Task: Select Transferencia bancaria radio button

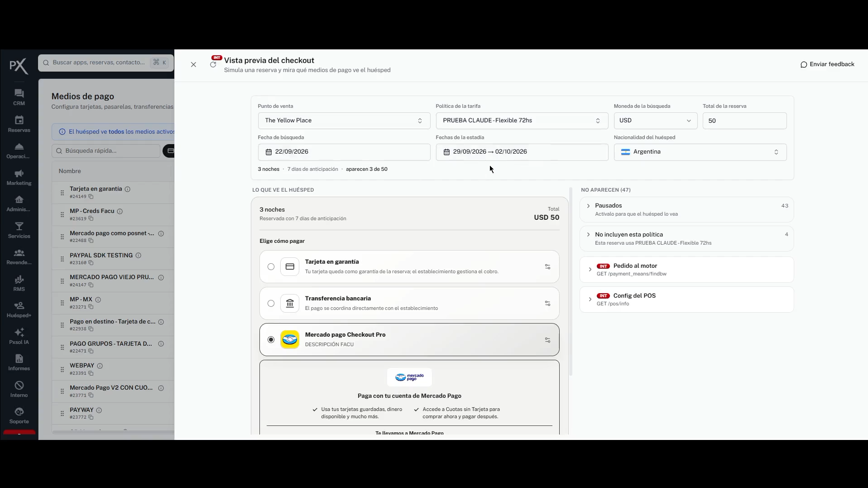Action: tap(271, 304)
